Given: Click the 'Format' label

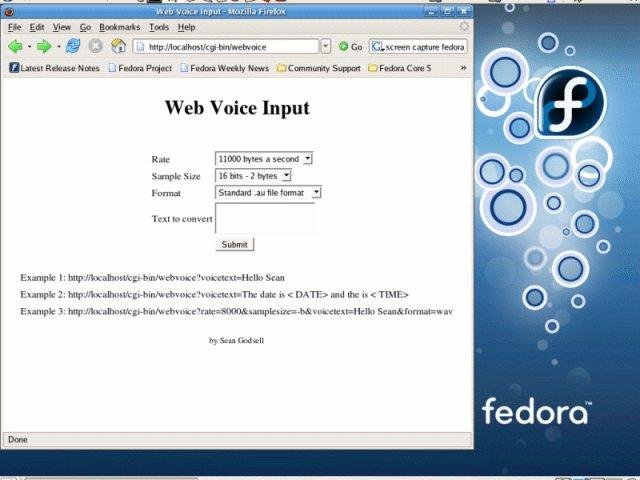Looking at the screenshot, I should pos(166,193).
